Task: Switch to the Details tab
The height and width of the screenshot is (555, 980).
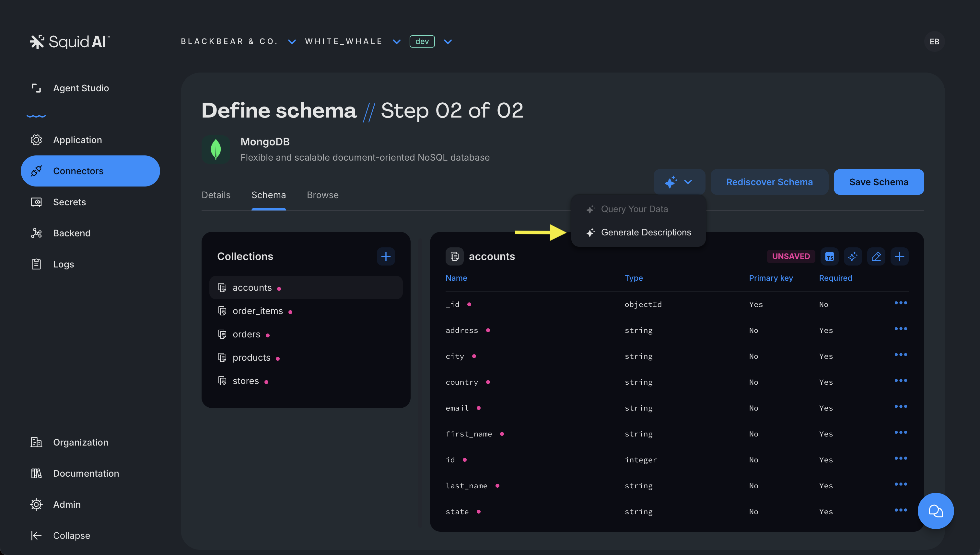Action: click(216, 195)
